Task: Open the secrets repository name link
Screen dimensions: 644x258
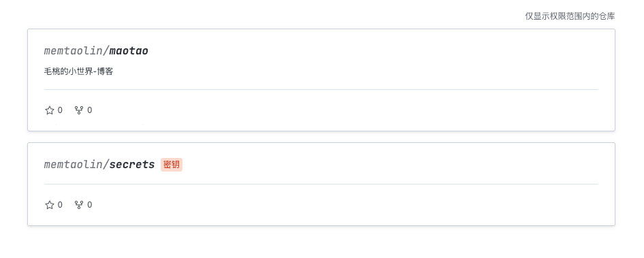Action: pos(132,164)
